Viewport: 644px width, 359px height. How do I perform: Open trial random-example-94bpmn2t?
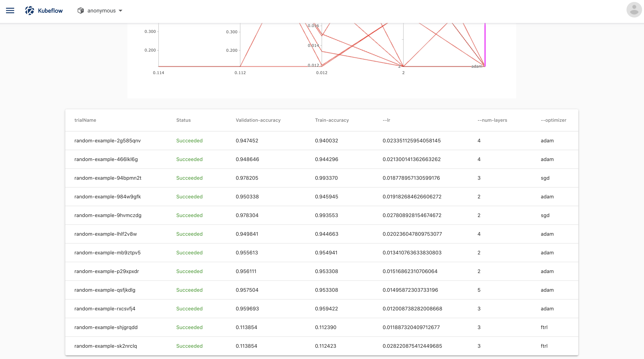(108, 178)
